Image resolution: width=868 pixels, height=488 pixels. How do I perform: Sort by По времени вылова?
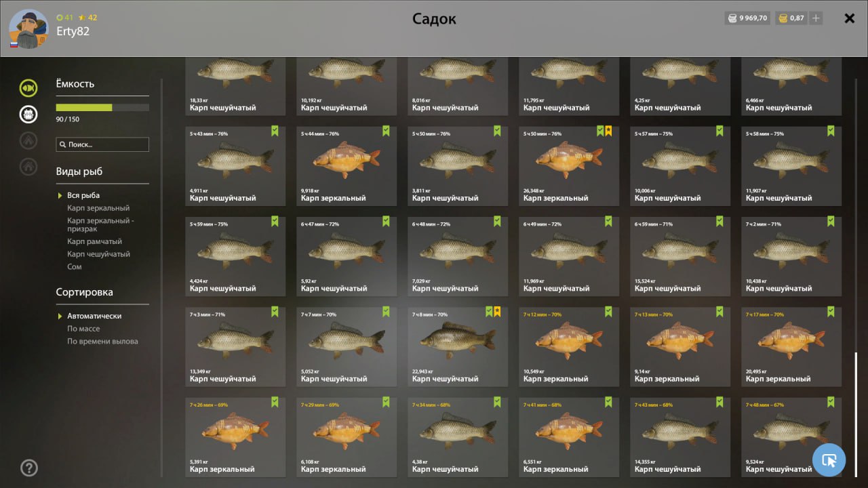(x=102, y=342)
